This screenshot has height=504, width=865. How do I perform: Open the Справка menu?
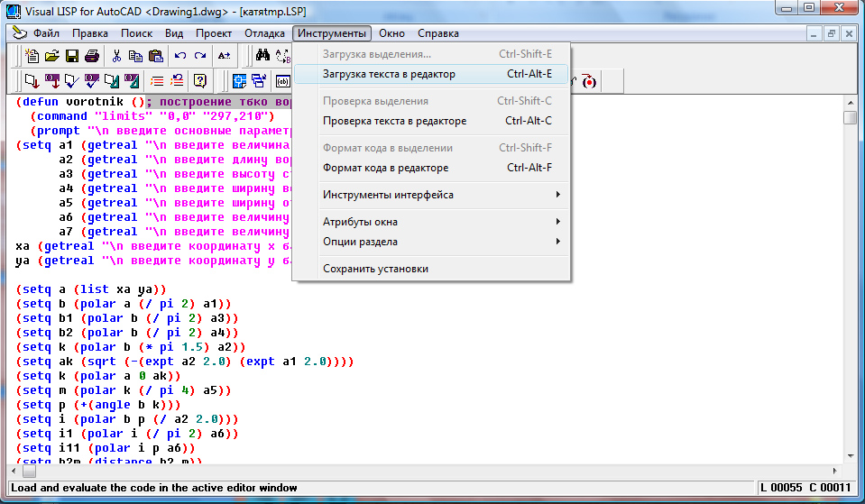click(438, 33)
